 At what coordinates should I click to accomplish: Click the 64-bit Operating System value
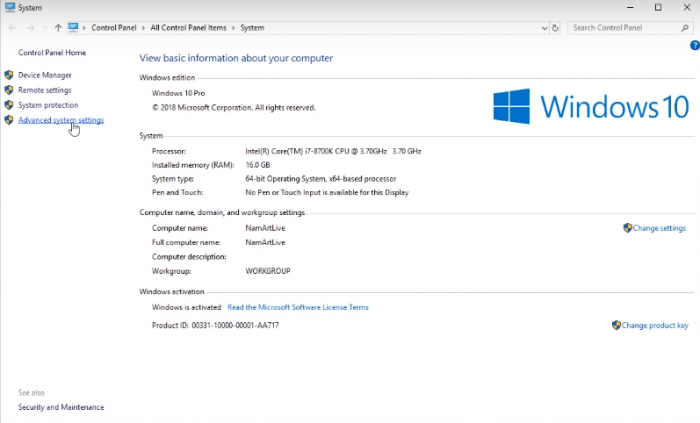point(321,179)
